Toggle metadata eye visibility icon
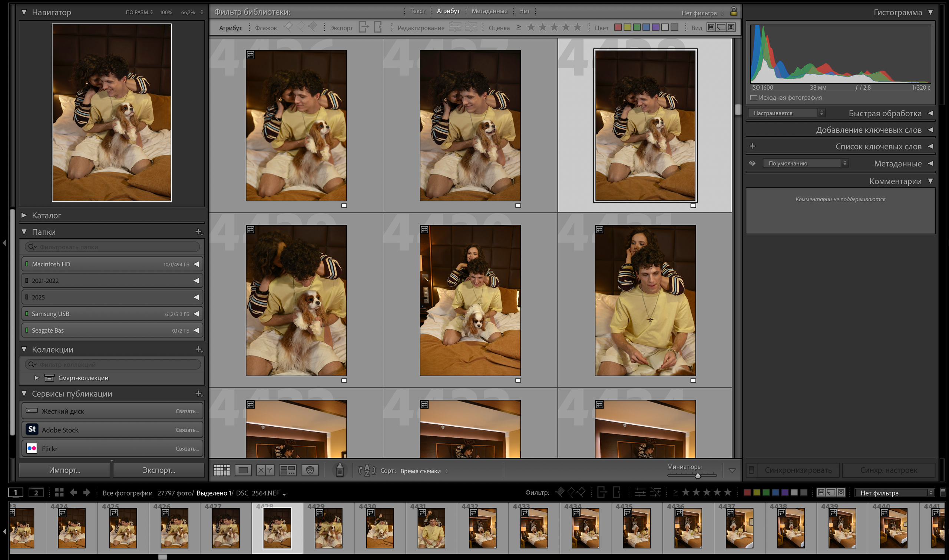The image size is (949, 560). click(752, 163)
